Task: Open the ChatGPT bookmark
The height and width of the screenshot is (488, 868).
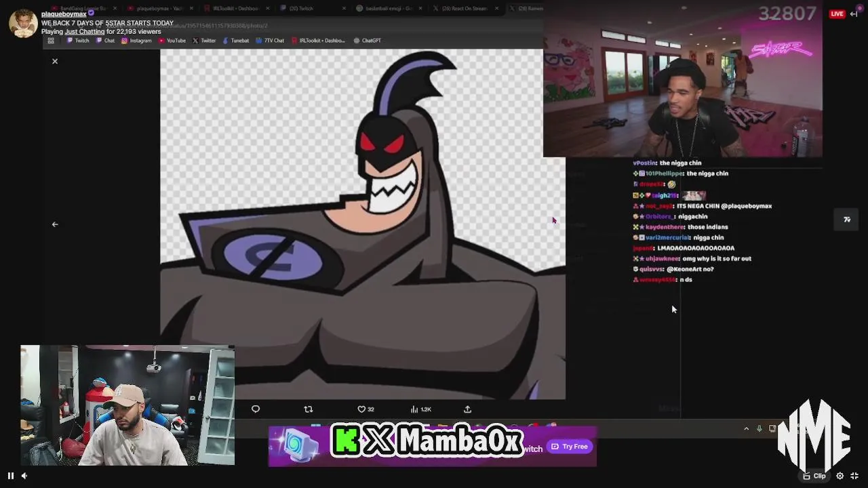Action: tap(367, 41)
